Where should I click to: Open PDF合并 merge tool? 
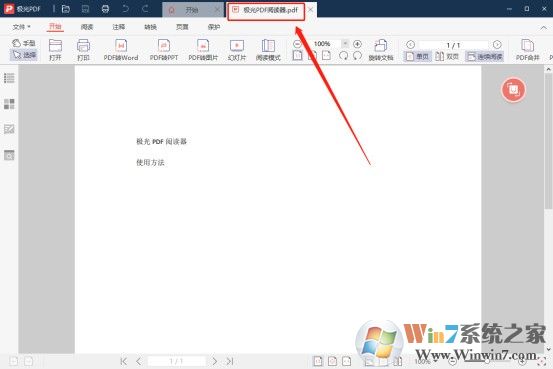[528, 50]
